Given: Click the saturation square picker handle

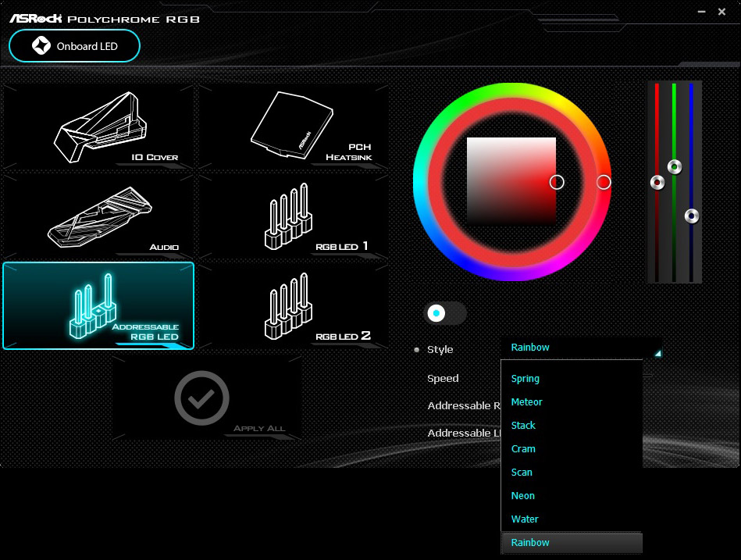Looking at the screenshot, I should 557,182.
